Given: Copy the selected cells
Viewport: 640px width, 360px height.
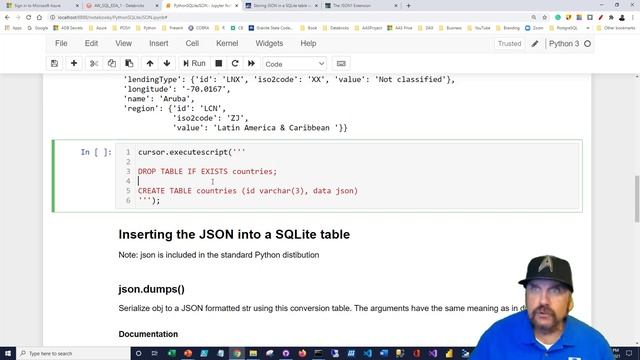Looking at the screenshot, I should point(111,64).
